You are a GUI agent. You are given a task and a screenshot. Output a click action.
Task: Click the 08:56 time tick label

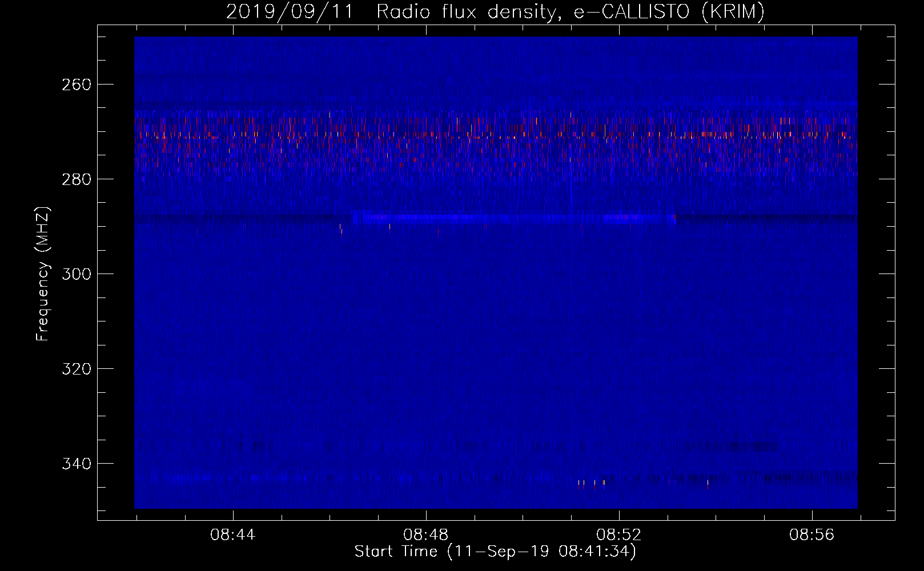pyautogui.click(x=812, y=535)
